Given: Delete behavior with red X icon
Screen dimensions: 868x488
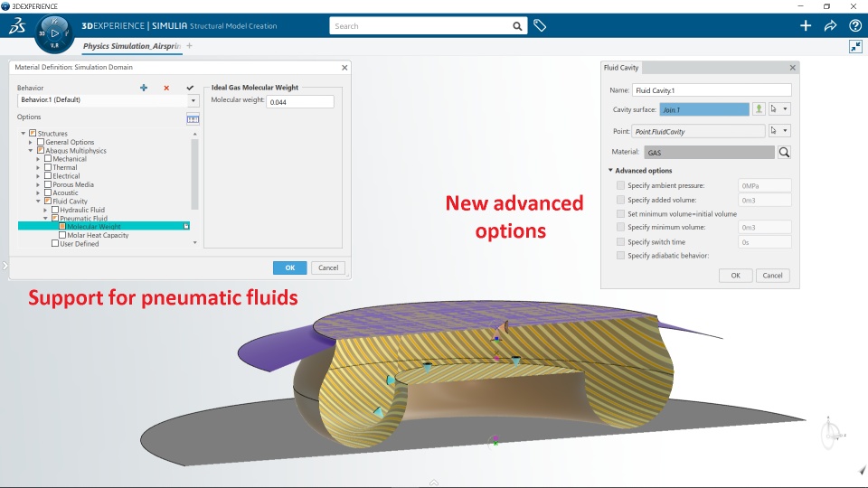Looking at the screenshot, I should [166, 88].
